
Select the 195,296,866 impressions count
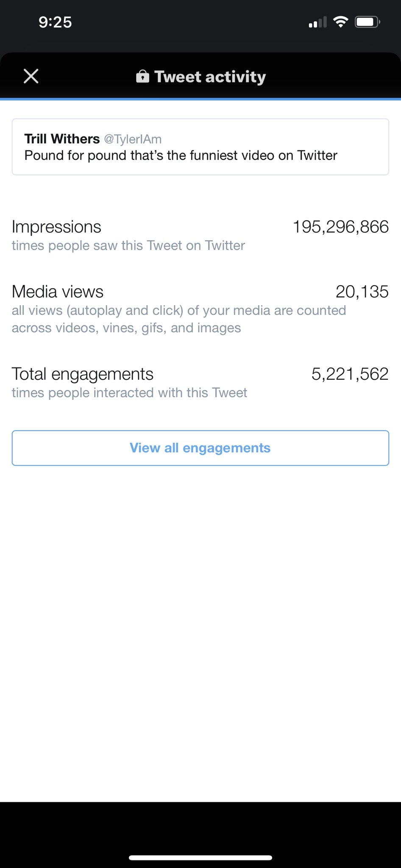click(341, 227)
